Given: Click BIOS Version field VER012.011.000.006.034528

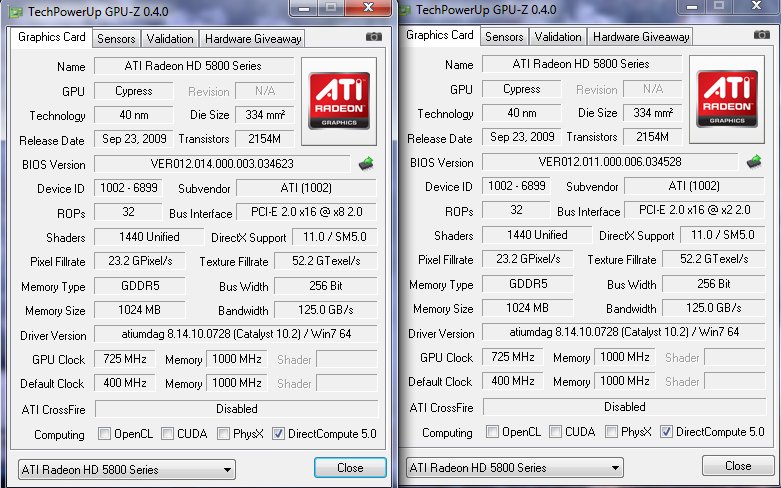Looking at the screenshot, I should (610, 162).
